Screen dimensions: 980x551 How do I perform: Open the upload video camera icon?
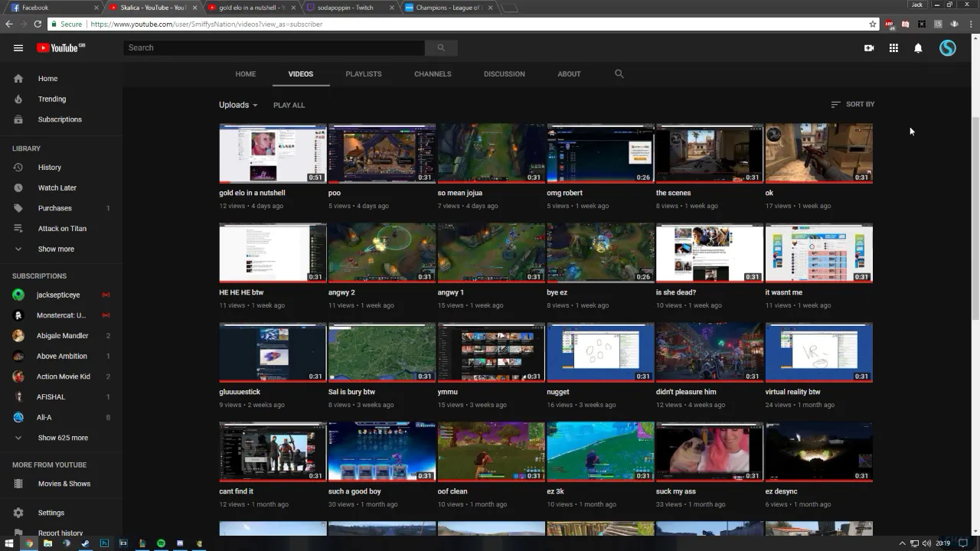point(869,47)
